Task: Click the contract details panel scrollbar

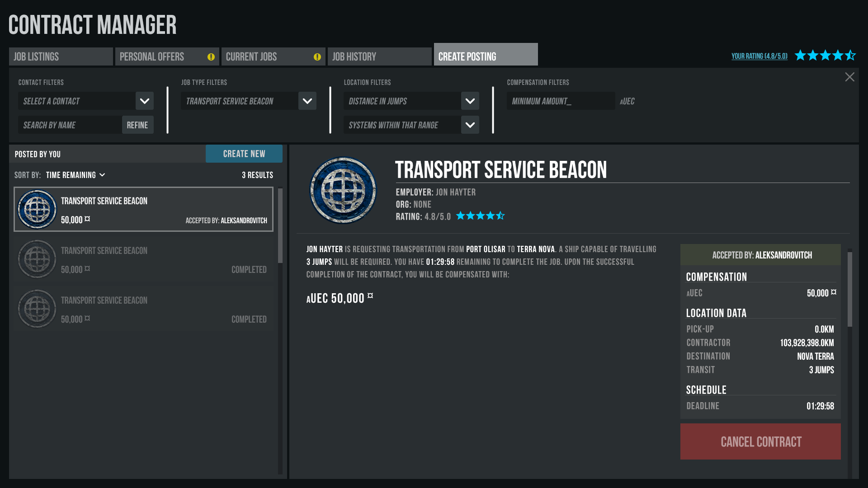Action: 850,289
